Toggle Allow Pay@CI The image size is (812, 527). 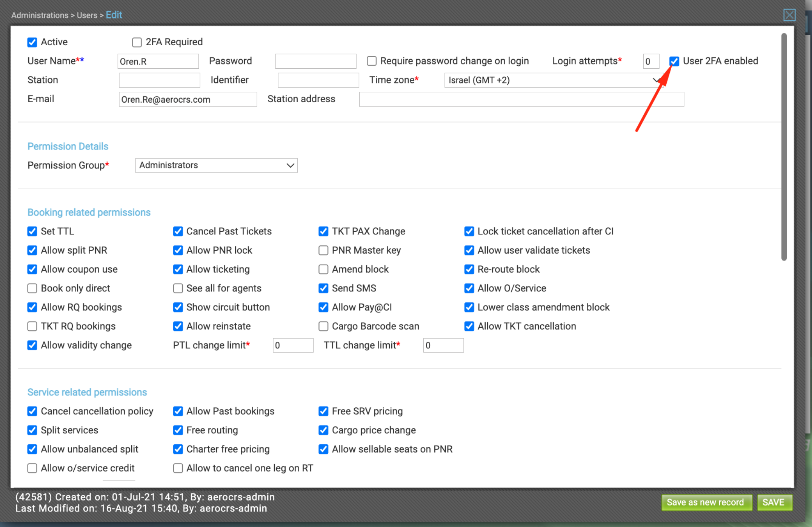coord(323,307)
